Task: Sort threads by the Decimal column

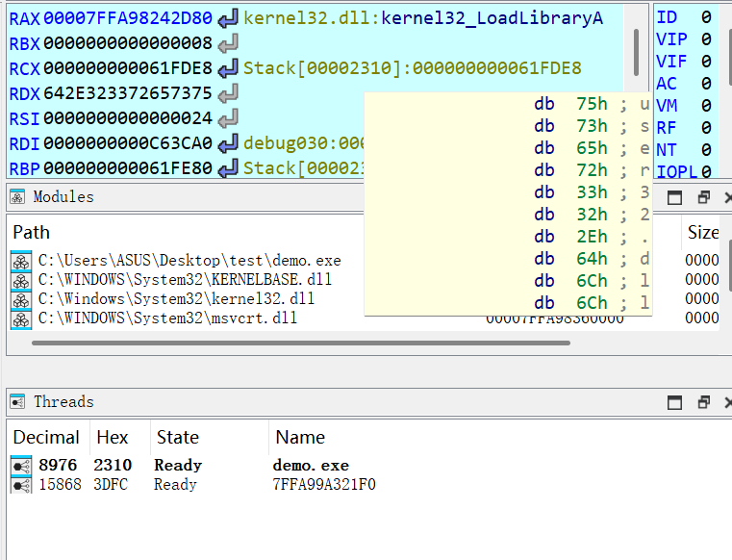Action: [46, 437]
